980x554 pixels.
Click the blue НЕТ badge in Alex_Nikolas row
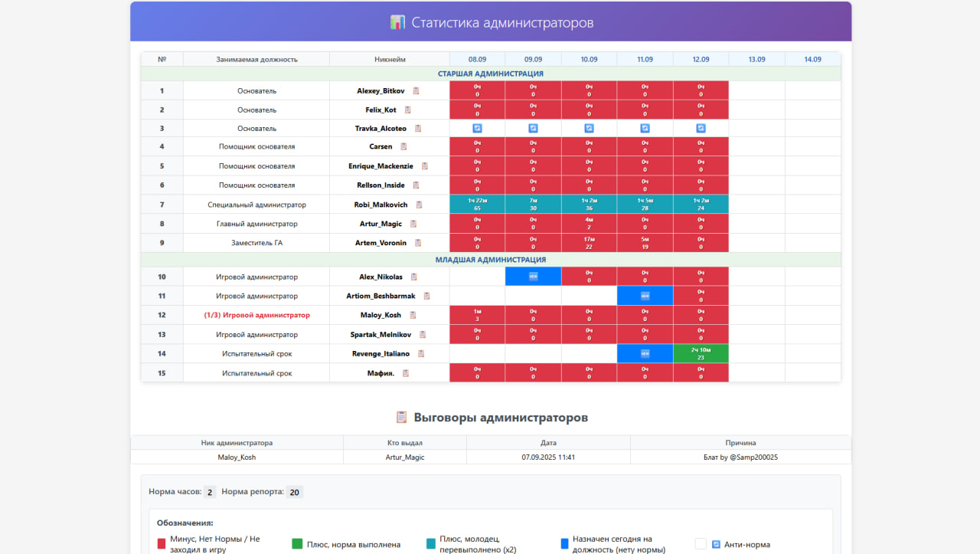(x=533, y=276)
